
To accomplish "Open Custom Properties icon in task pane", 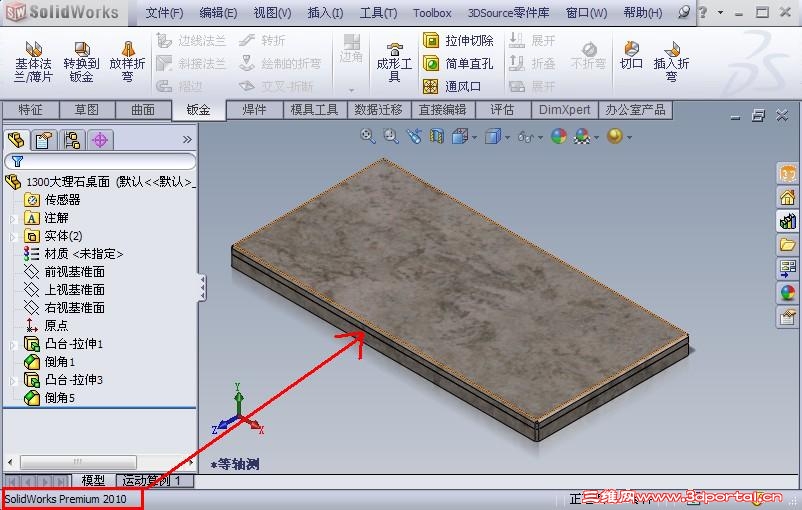I will pos(788,317).
